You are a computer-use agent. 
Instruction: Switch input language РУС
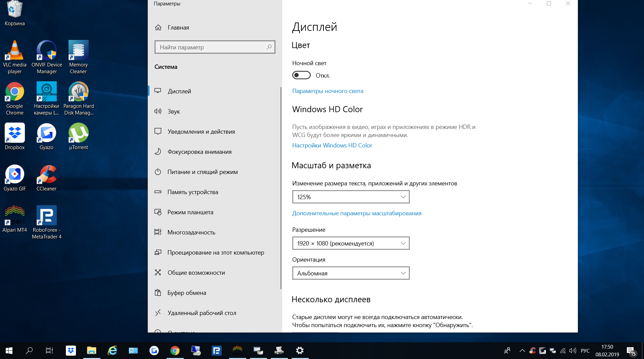(x=585, y=351)
